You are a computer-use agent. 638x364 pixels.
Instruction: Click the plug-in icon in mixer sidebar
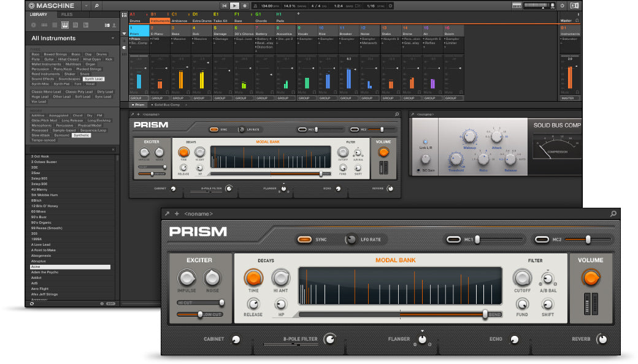click(x=124, y=48)
